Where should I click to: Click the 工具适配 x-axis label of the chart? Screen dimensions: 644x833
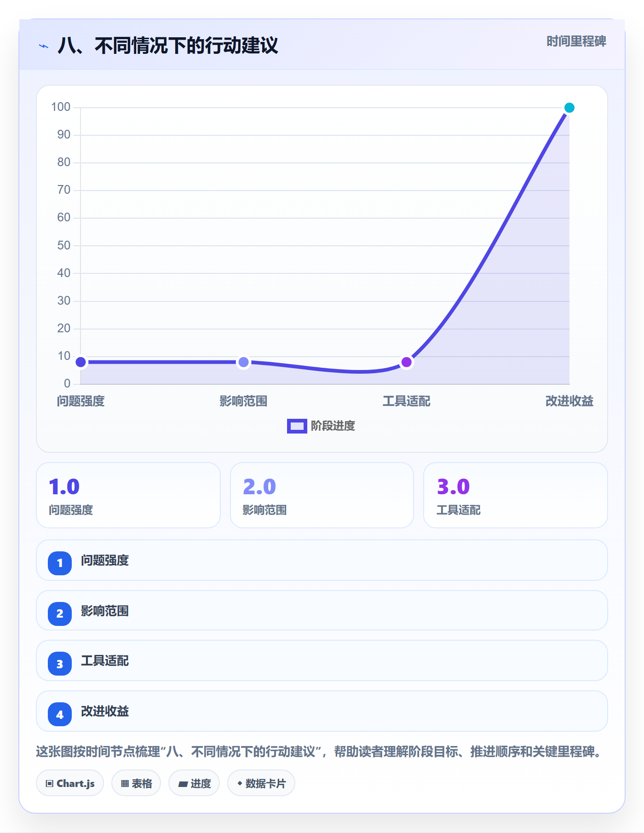click(406, 401)
